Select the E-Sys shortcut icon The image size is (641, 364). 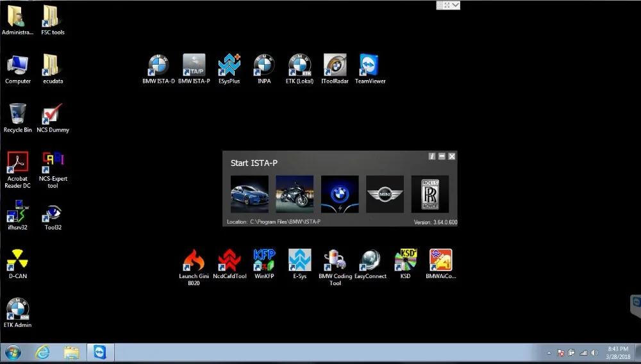pyautogui.click(x=299, y=264)
